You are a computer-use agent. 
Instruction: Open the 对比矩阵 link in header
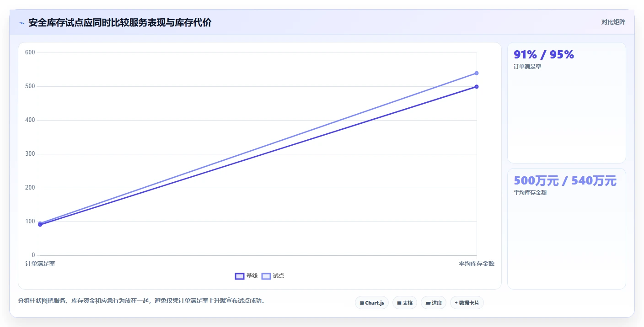pos(613,22)
